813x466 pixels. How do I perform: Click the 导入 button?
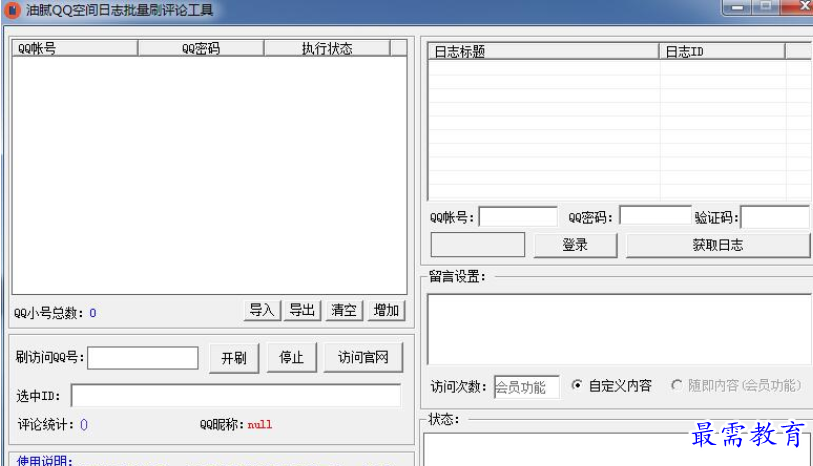tap(262, 310)
